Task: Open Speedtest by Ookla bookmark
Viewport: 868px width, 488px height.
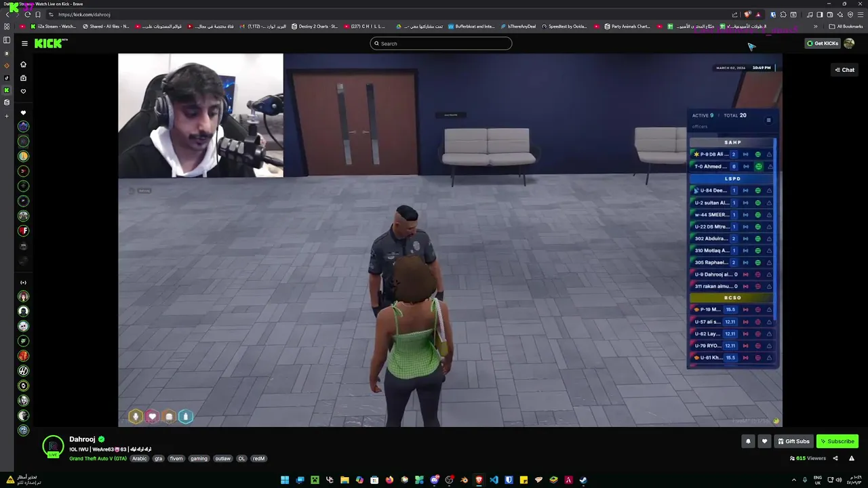Action: (564, 26)
